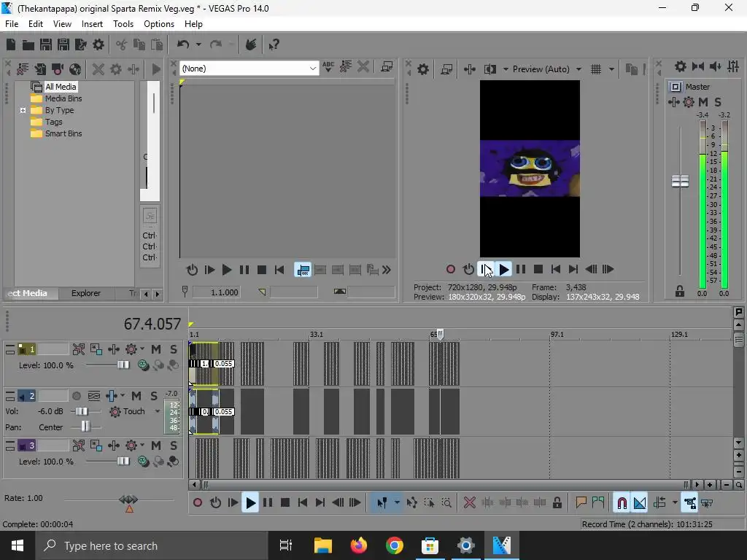Mute audio track 2
Screen dimensions: 747x560
pos(136,396)
